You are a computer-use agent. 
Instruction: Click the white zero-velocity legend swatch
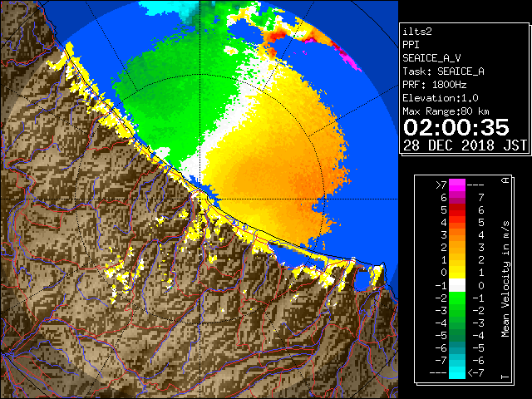pyautogui.click(x=457, y=285)
